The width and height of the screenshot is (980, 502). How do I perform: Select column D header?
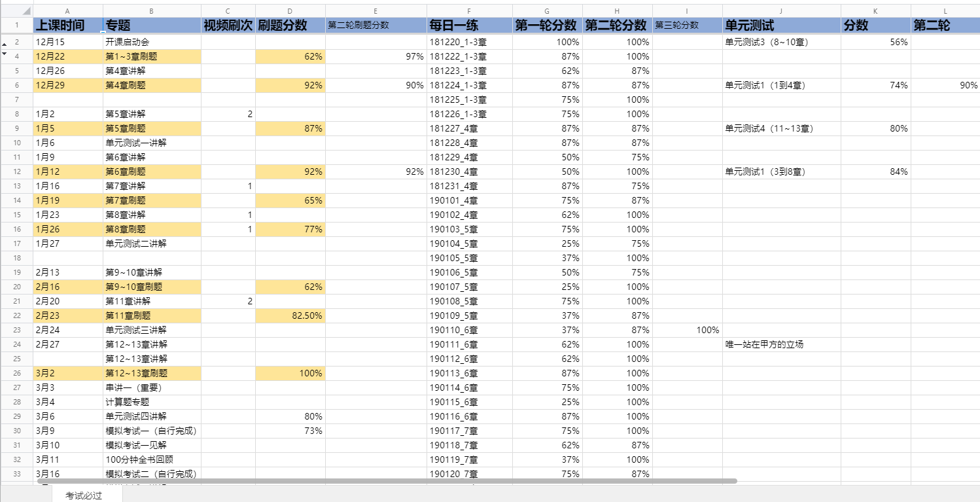pos(290,12)
